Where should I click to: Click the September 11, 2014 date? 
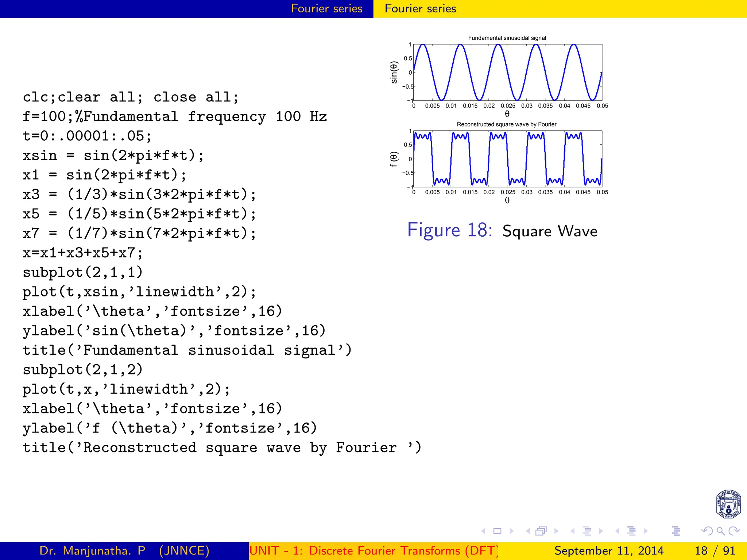pyautogui.click(x=609, y=551)
